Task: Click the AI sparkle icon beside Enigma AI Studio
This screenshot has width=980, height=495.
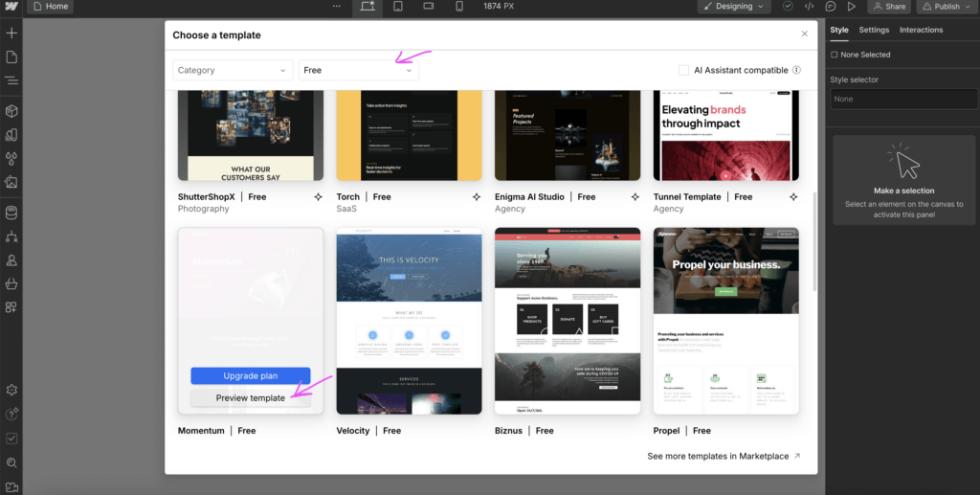Action: pyautogui.click(x=635, y=197)
